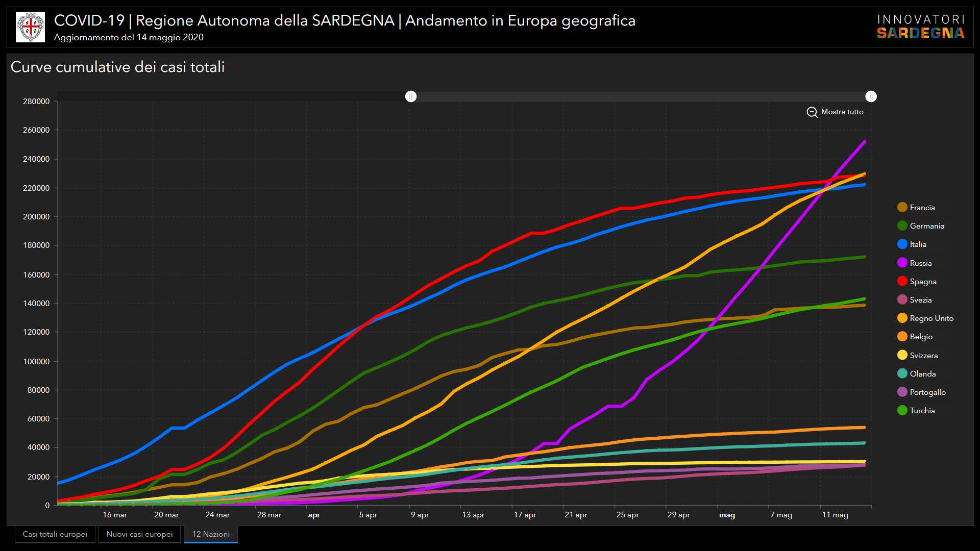Toggle the Svezia legend entry

pos(902,299)
